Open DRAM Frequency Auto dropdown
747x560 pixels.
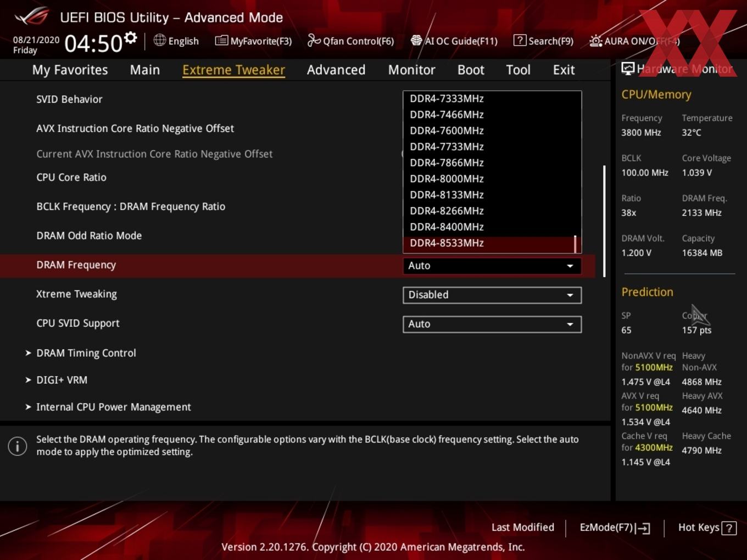[492, 266]
